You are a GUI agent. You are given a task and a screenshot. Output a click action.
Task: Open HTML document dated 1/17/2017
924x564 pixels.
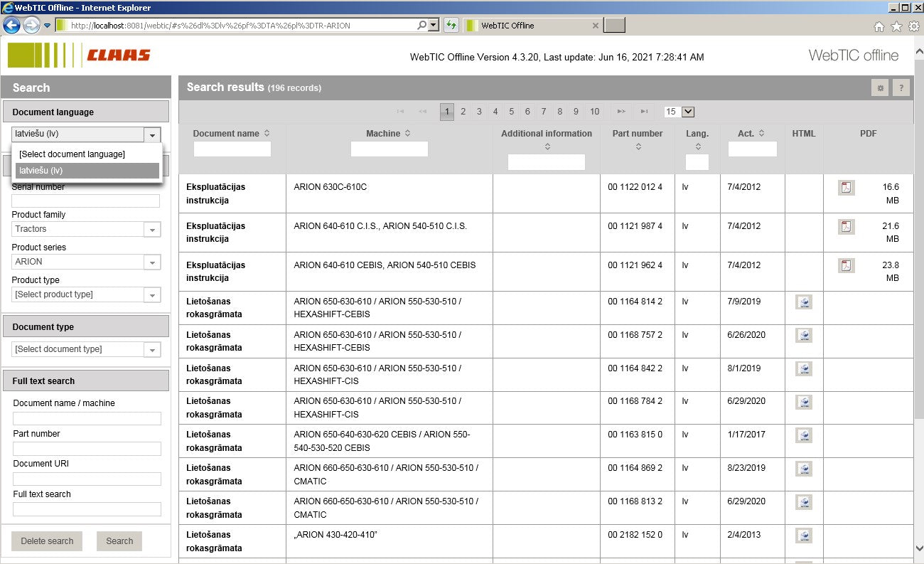pyautogui.click(x=804, y=435)
